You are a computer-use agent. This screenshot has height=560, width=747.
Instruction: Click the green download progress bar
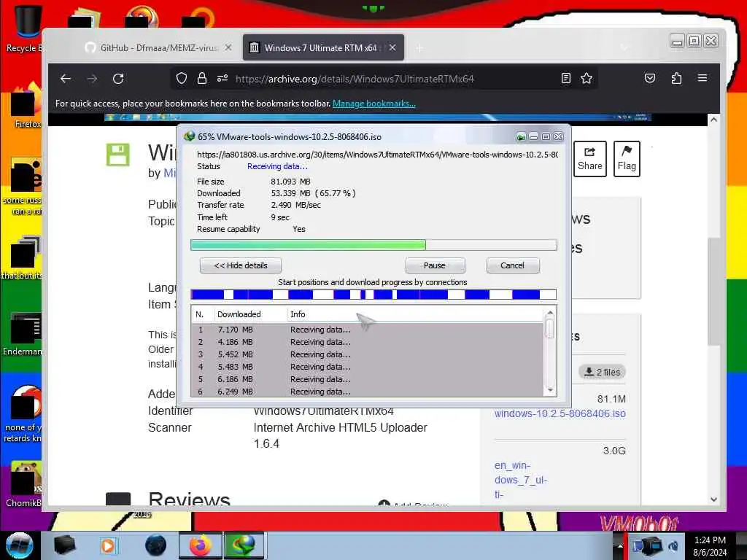pos(373,245)
